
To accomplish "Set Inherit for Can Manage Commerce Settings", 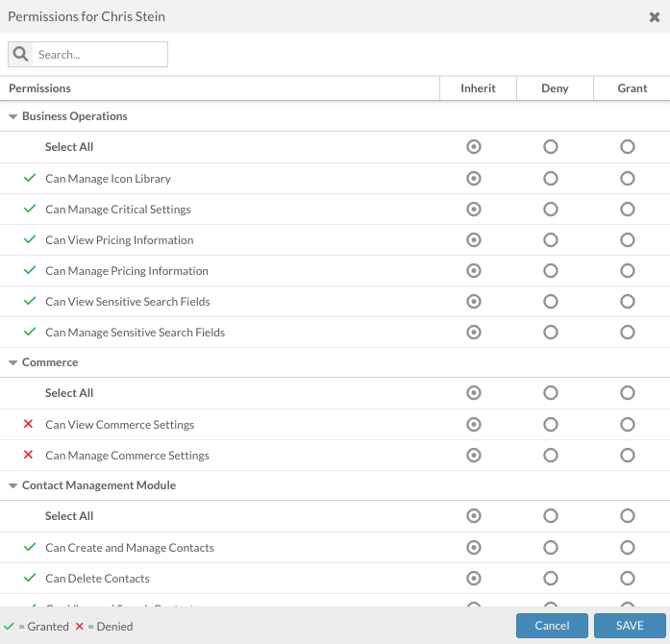I will (x=474, y=455).
